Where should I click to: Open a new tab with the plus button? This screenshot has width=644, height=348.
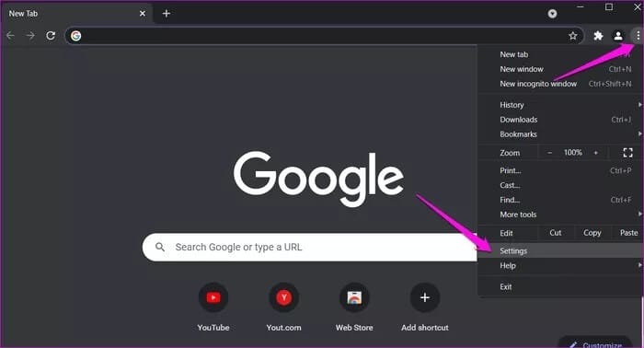[166, 14]
